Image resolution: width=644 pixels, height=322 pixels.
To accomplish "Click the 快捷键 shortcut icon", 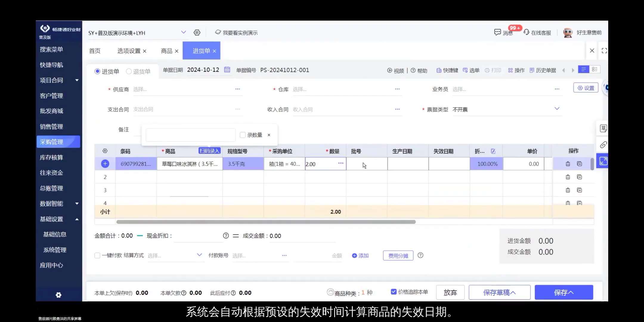I will click(439, 70).
